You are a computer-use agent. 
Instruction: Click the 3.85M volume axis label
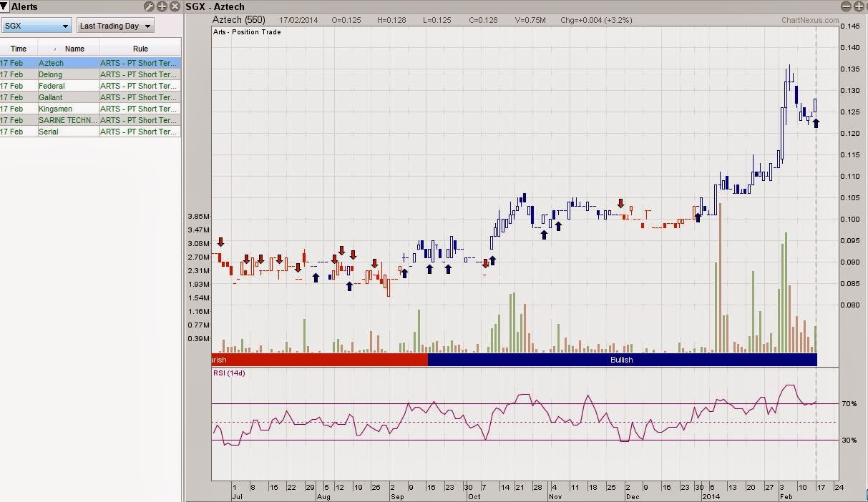point(198,217)
